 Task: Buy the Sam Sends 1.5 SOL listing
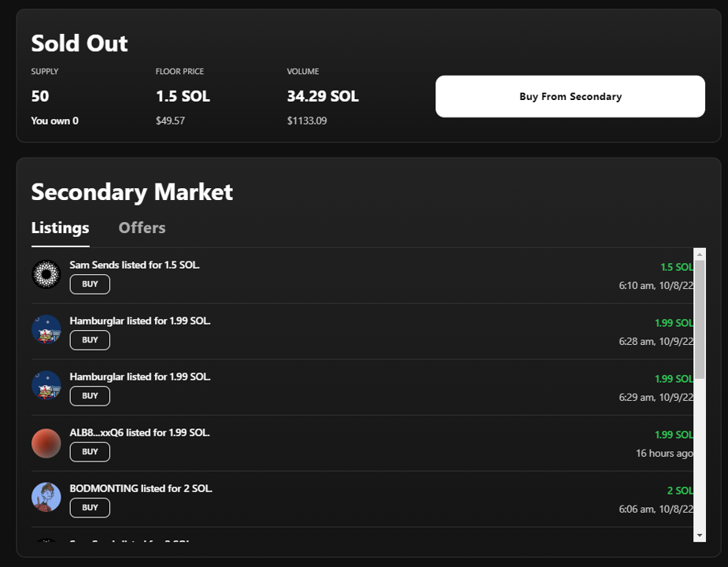(x=90, y=284)
